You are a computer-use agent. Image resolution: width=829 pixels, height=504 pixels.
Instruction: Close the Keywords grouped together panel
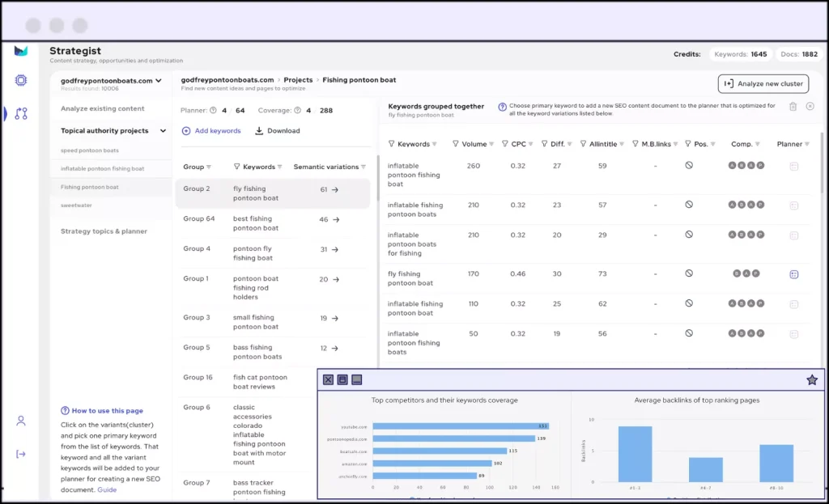tap(810, 106)
